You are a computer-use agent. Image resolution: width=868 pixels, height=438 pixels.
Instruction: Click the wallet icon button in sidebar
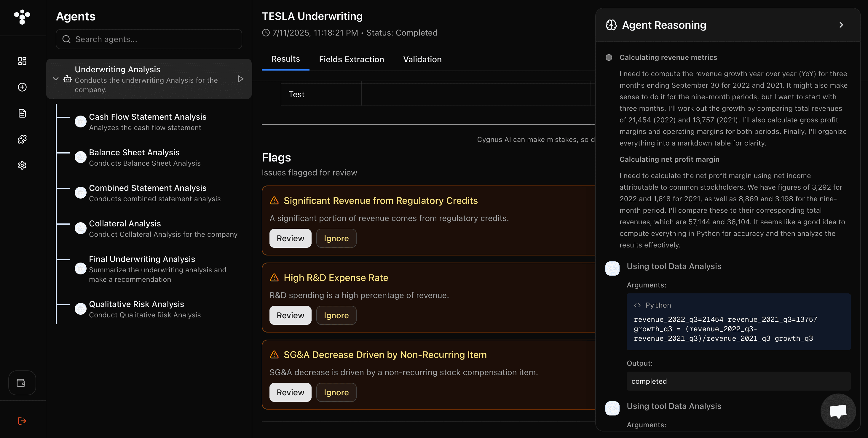coord(22,383)
